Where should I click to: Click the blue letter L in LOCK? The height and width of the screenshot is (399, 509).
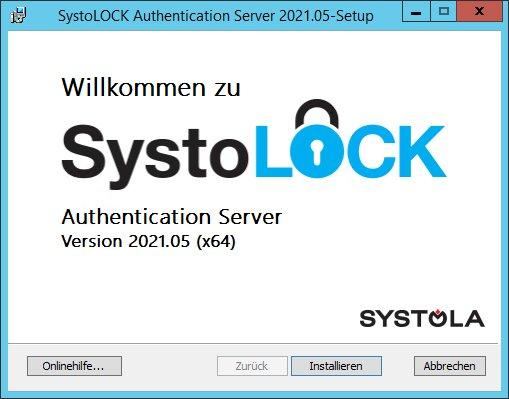click(274, 151)
